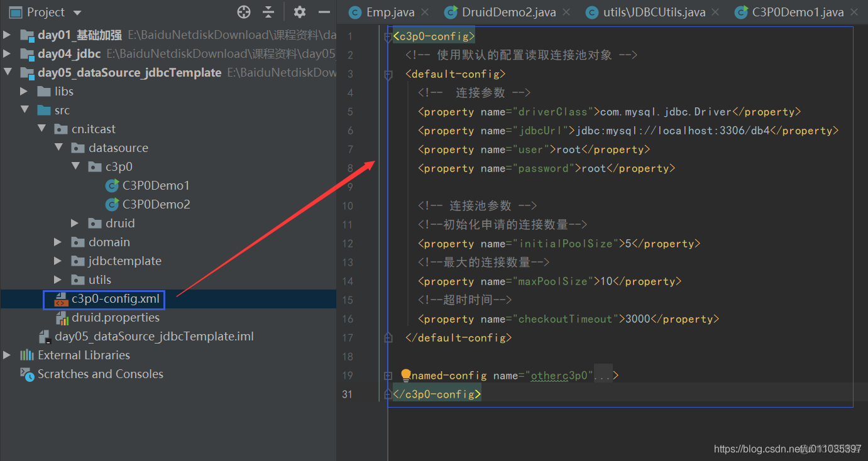
Task: Click the src source folder icon
Action: point(44,111)
